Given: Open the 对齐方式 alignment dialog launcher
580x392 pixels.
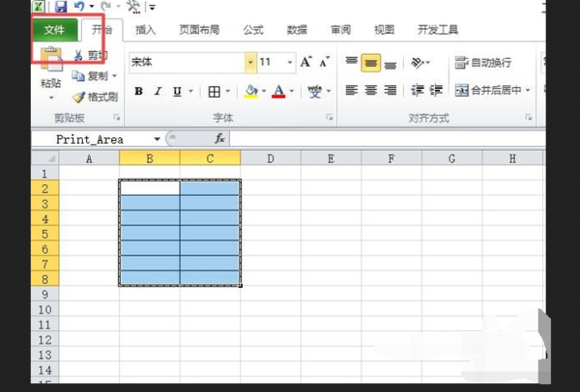Looking at the screenshot, I should [529, 118].
